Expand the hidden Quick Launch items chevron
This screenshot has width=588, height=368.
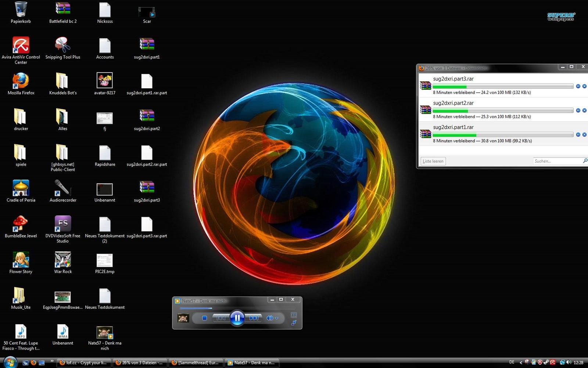pos(52,361)
